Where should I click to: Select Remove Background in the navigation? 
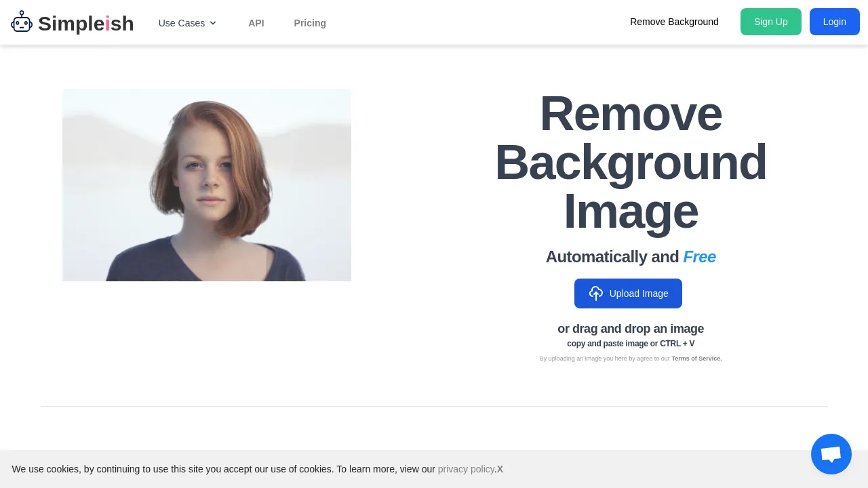[674, 22]
